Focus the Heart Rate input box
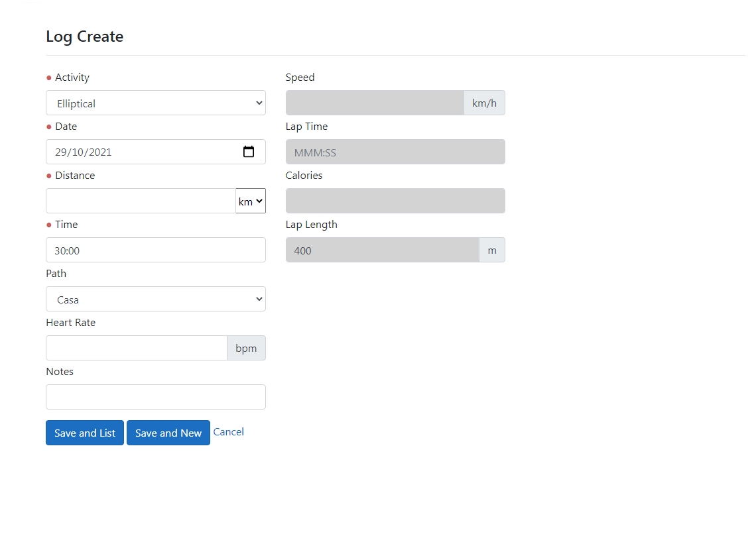The image size is (756, 550). (136, 349)
